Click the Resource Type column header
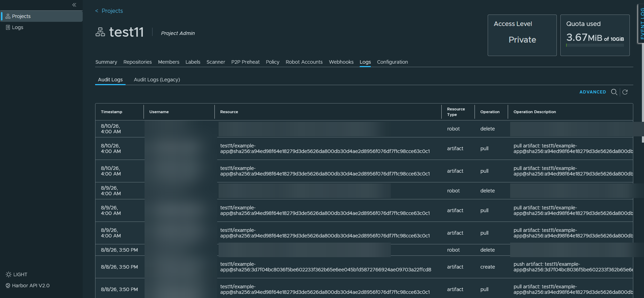This screenshot has width=644, height=298. point(456,112)
